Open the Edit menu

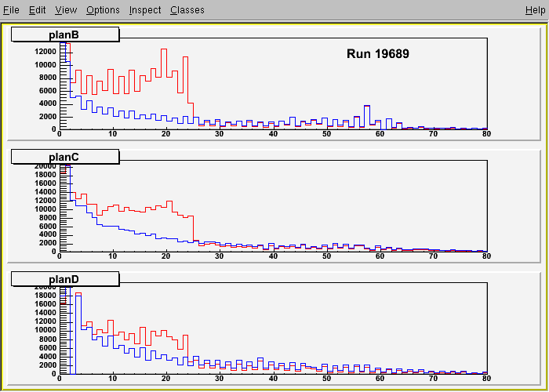pyautogui.click(x=37, y=10)
